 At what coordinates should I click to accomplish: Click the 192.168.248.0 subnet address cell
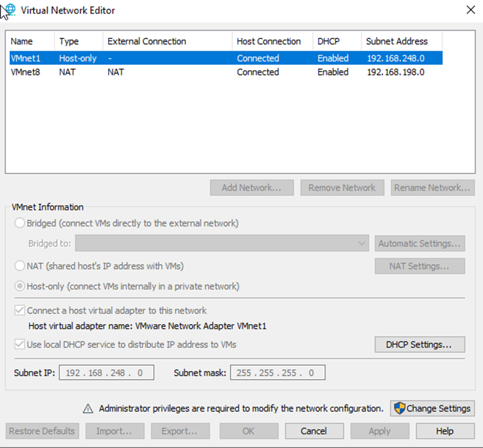(x=396, y=58)
